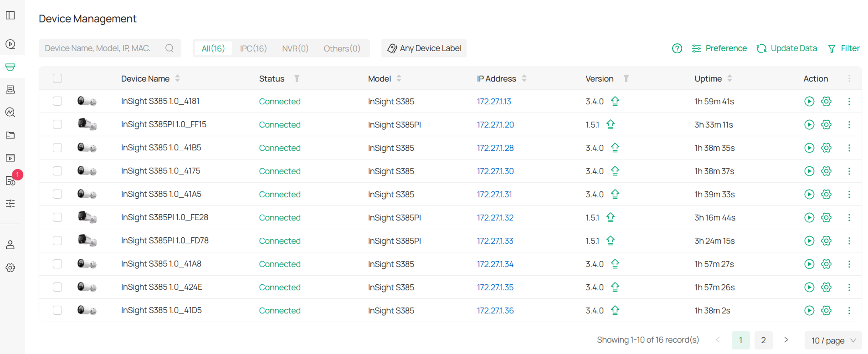Screen dimensions: 868x354
Task: Check the box for InSight S385PI 1.0_FF15
Action: (x=57, y=125)
